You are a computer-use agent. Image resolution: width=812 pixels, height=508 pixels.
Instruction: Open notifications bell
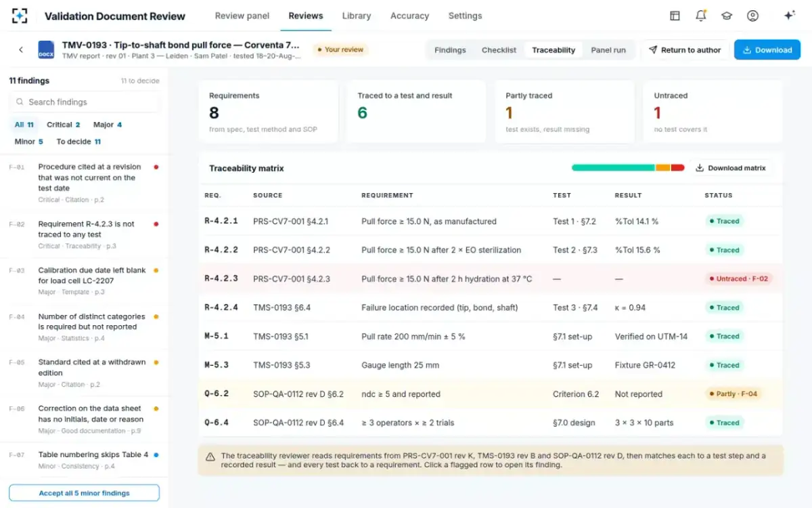coord(701,16)
